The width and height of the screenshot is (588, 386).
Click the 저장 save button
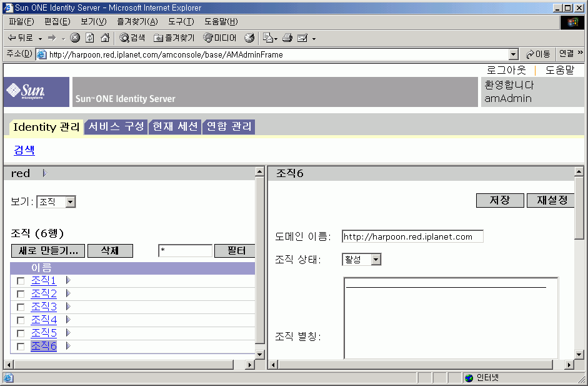(500, 200)
